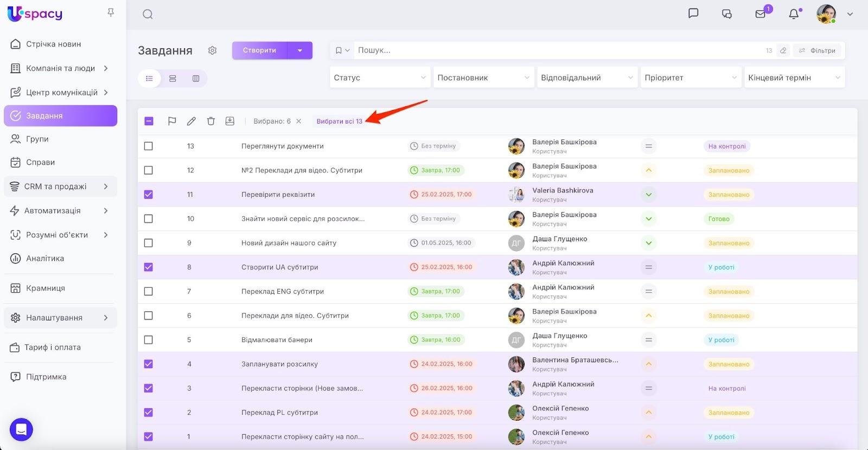Image resolution: width=868 pixels, height=450 pixels.
Task: Expand the Пріоритет filter dropdown
Action: (x=690, y=78)
